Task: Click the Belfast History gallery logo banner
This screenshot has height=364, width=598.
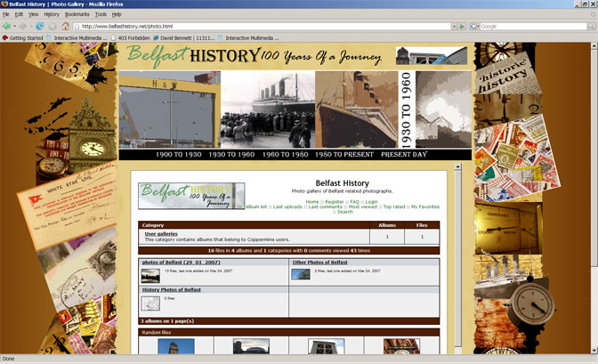Action: 191,196
